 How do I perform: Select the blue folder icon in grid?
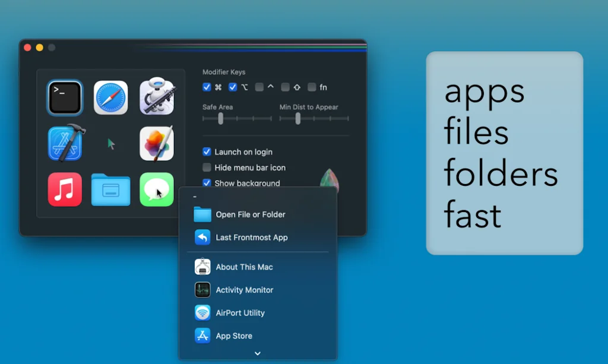[110, 189]
